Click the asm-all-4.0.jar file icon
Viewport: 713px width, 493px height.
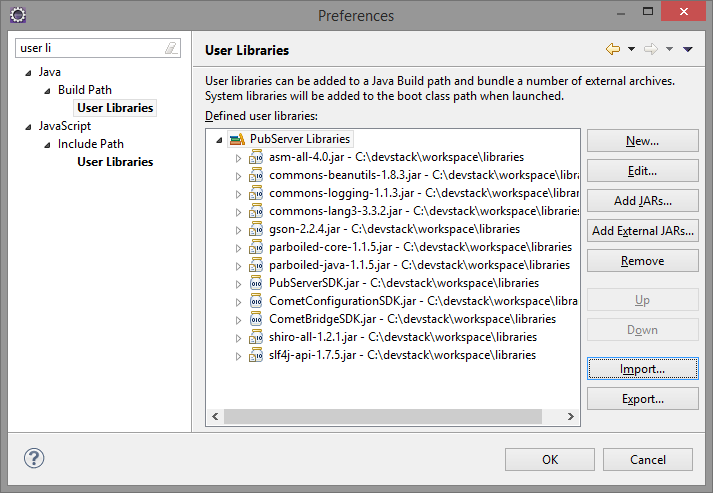click(x=256, y=157)
